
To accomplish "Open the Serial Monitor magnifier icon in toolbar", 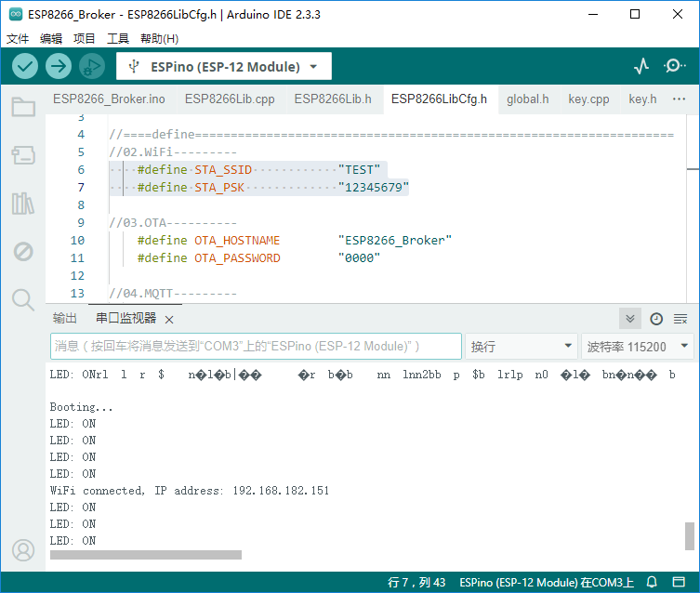I will point(675,66).
